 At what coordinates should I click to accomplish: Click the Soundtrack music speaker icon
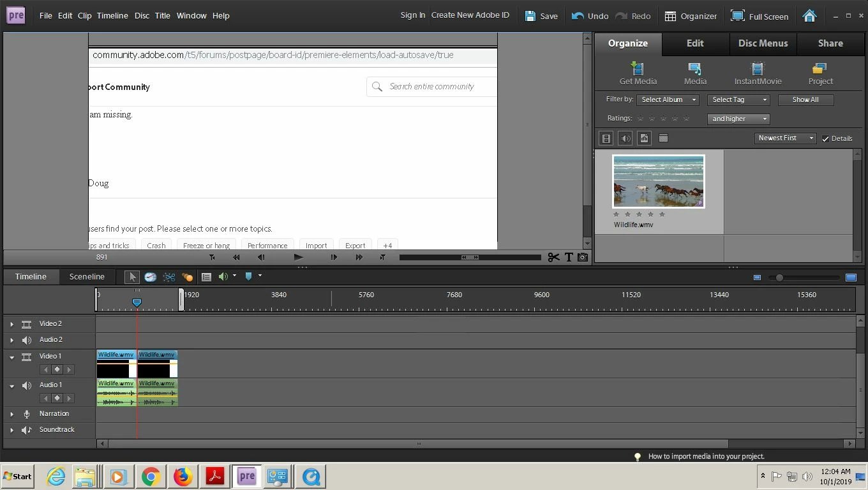click(x=27, y=430)
